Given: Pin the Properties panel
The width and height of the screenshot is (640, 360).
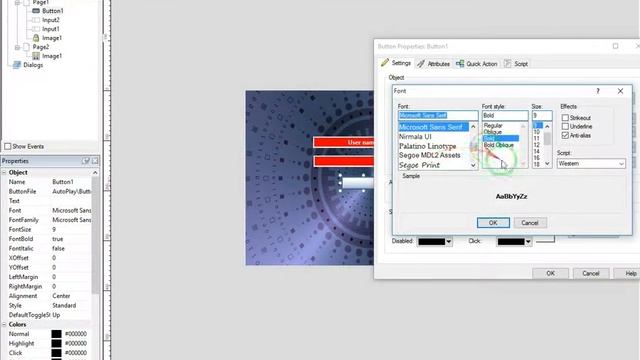Looking at the screenshot, I should [x=86, y=161].
